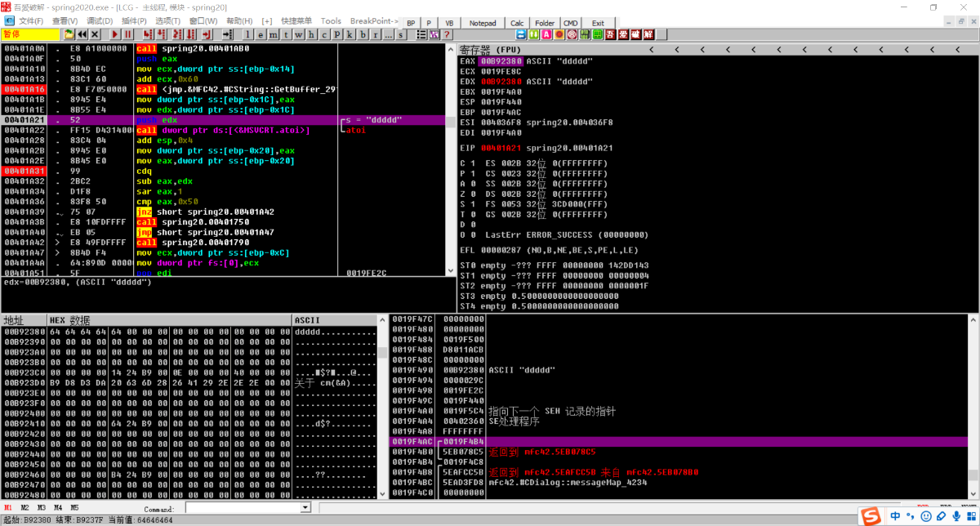The height and width of the screenshot is (526, 980).
Task: Click the Trace Over toolbar icon
Action: (x=190, y=34)
